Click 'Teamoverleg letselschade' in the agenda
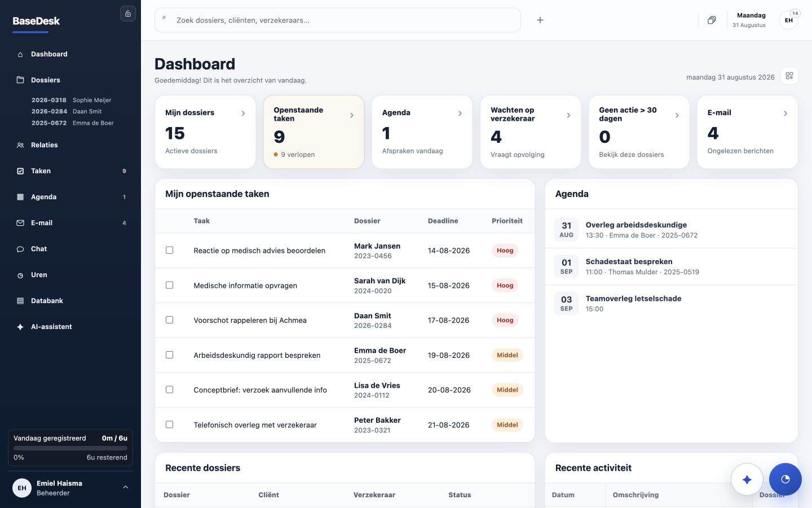 click(633, 299)
